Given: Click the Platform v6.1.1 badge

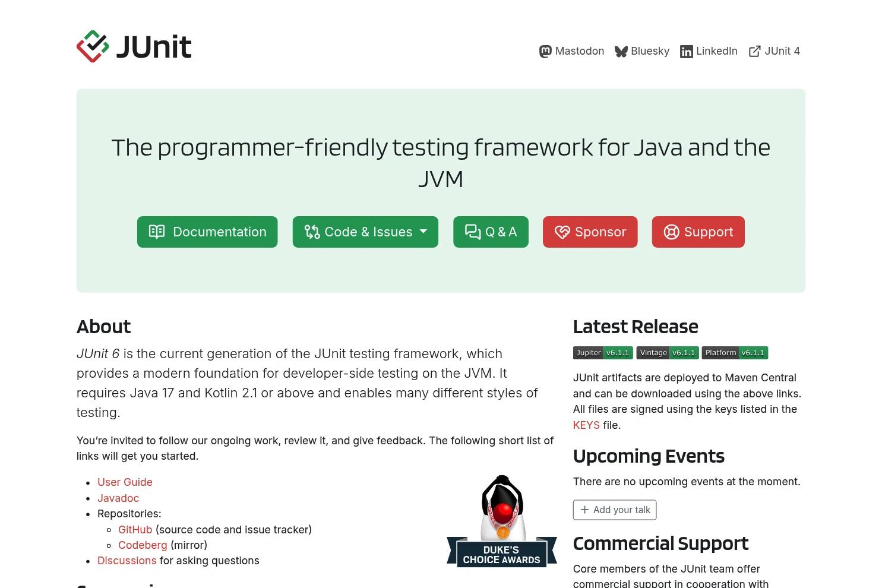Looking at the screenshot, I should 735,353.
